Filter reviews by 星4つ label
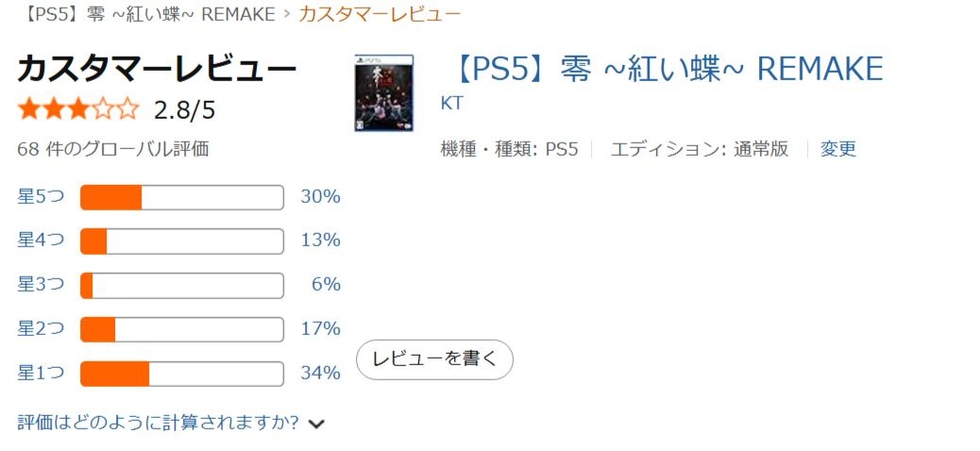 41,241
